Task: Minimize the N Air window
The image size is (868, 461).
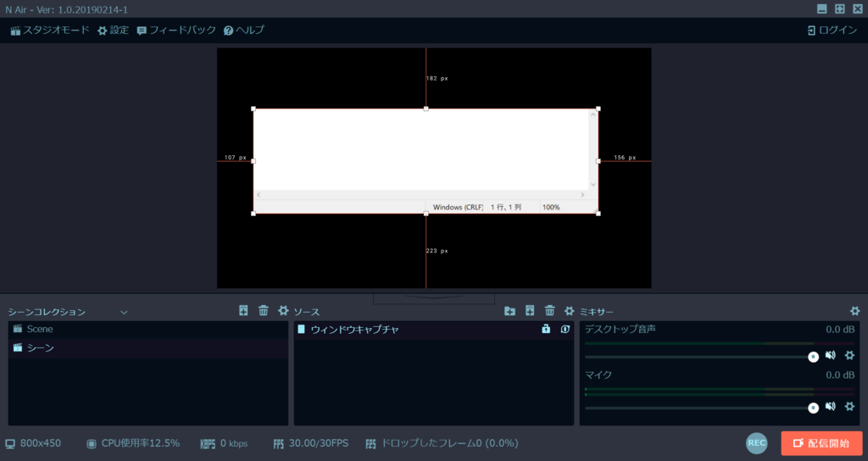Action: coord(822,8)
